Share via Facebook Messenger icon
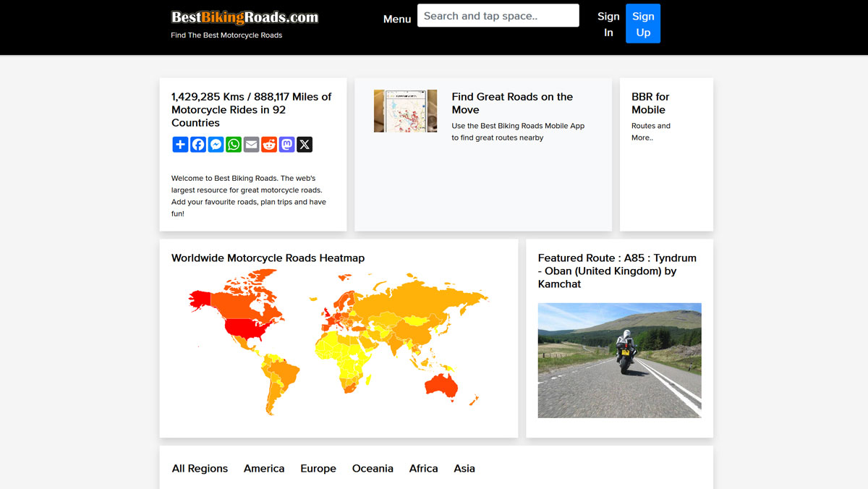 [216, 145]
